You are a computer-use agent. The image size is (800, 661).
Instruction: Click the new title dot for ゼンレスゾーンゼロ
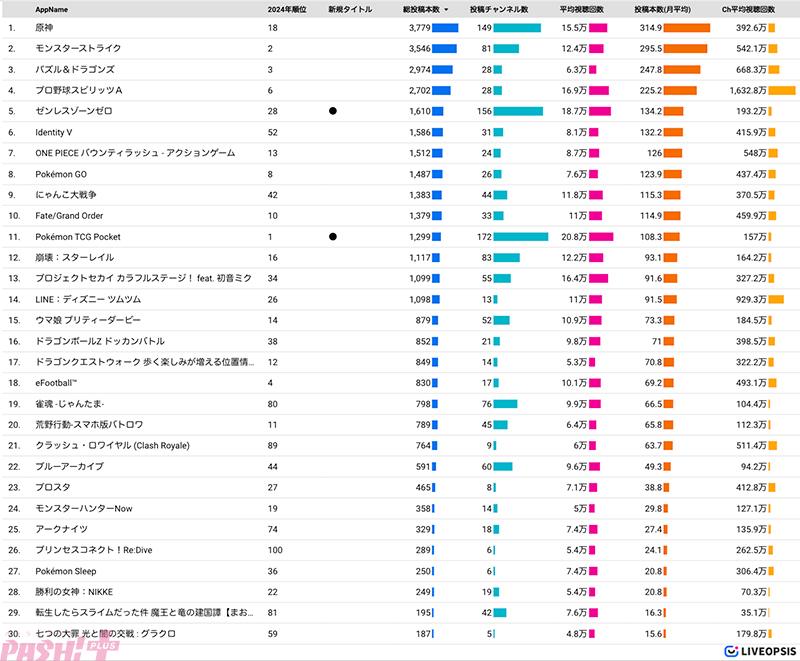[x=332, y=111]
